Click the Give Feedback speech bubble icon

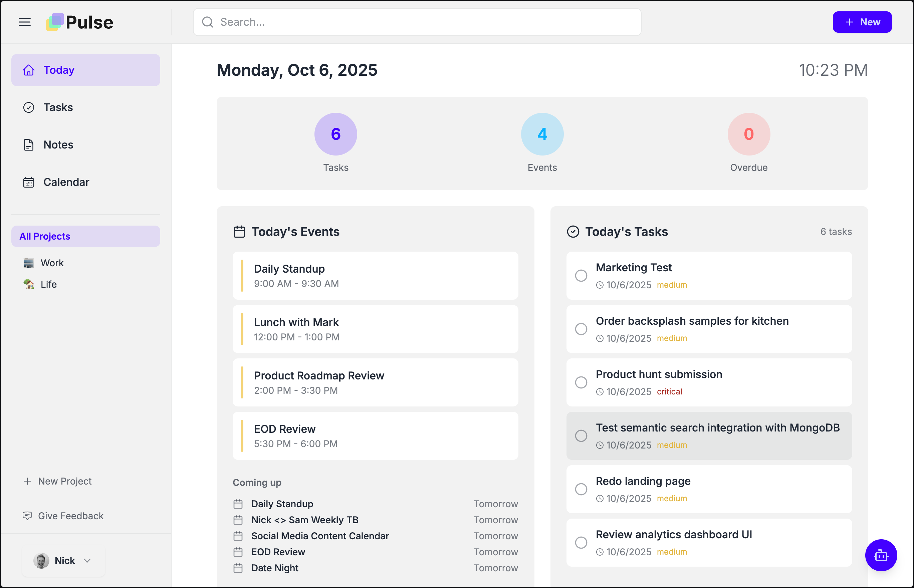click(27, 516)
